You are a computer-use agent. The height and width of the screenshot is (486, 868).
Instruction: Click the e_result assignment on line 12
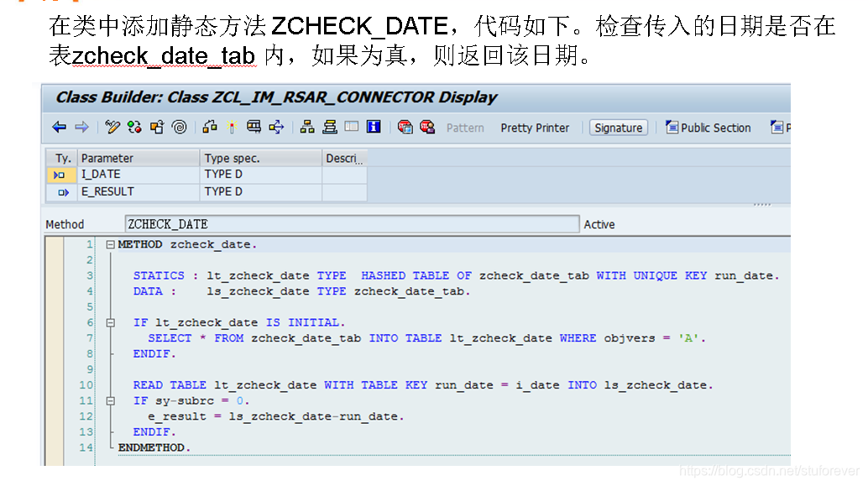[275, 416]
